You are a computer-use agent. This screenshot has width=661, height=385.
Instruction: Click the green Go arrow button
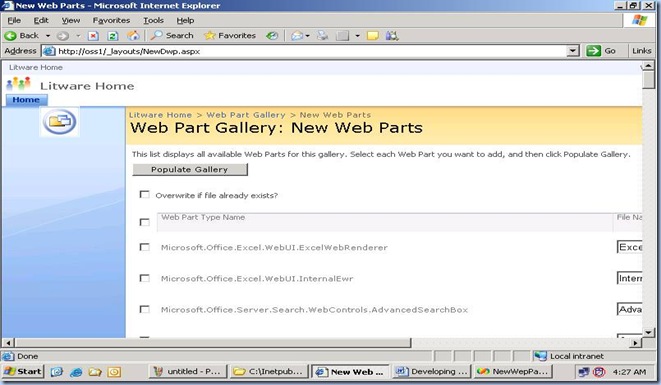point(594,51)
